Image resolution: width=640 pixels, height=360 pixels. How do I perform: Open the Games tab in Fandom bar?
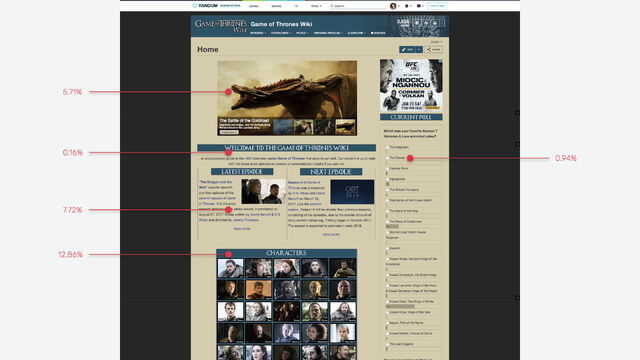253,6
